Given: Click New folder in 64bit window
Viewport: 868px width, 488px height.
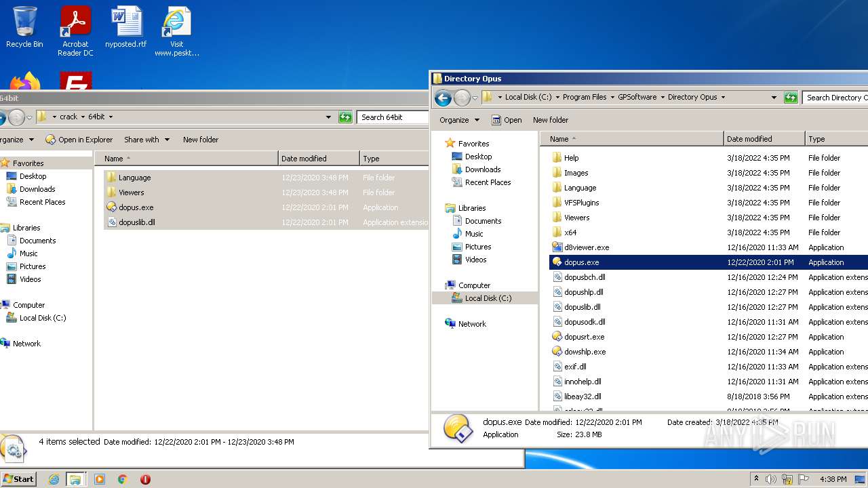Looking at the screenshot, I should [x=201, y=140].
